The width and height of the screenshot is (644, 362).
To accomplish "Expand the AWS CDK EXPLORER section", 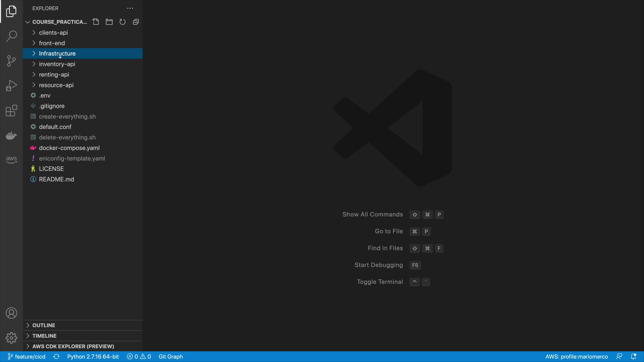I will [73, 346].
